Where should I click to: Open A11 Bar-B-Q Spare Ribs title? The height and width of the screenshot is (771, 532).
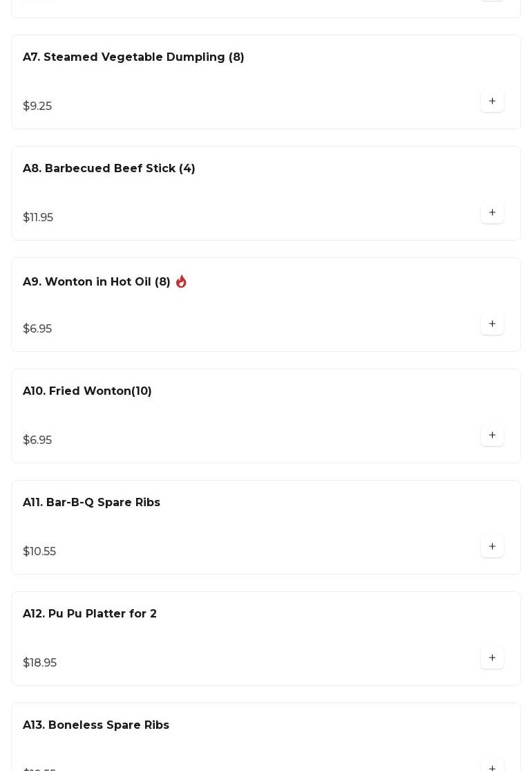click(x=91, y=503)
